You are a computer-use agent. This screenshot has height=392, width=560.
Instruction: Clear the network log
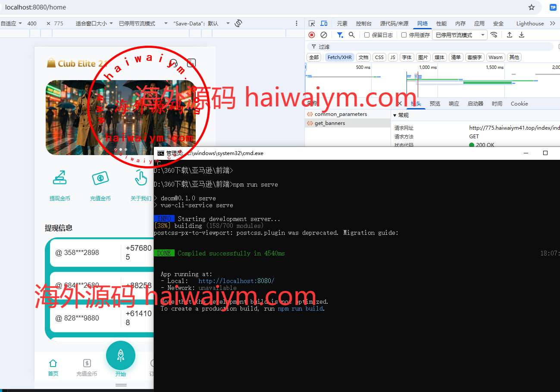coord(324,35)
